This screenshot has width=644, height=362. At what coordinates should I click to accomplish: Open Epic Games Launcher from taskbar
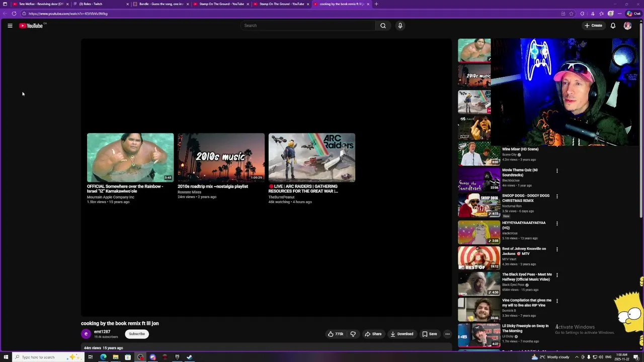click(x=177, y=357)
